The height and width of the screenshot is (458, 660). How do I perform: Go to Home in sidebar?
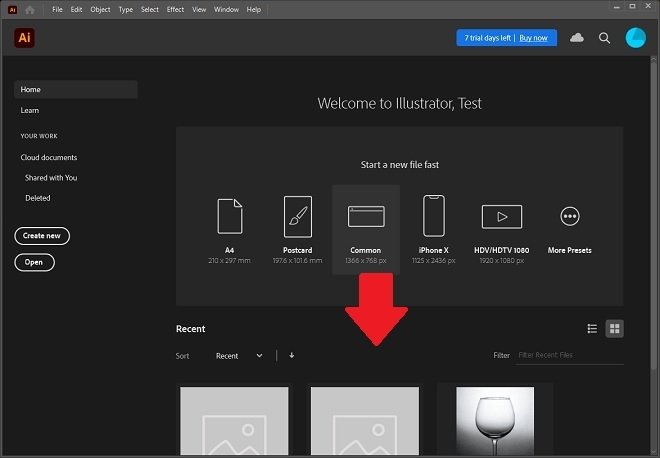(x=76, y=89)
